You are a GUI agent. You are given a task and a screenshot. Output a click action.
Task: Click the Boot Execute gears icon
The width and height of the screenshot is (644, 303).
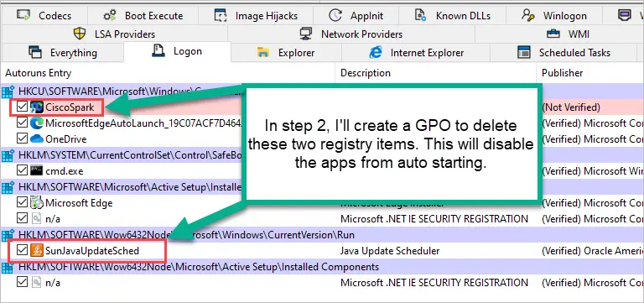110,16
